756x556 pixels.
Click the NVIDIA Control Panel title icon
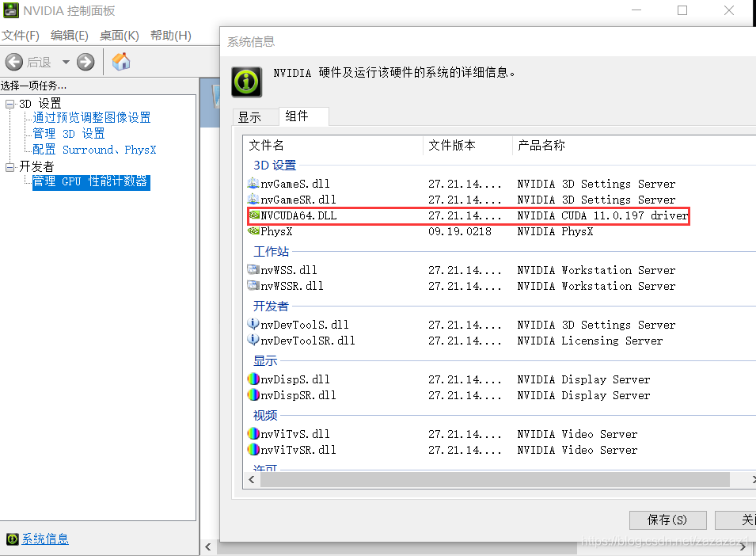(x=10, y=10)
